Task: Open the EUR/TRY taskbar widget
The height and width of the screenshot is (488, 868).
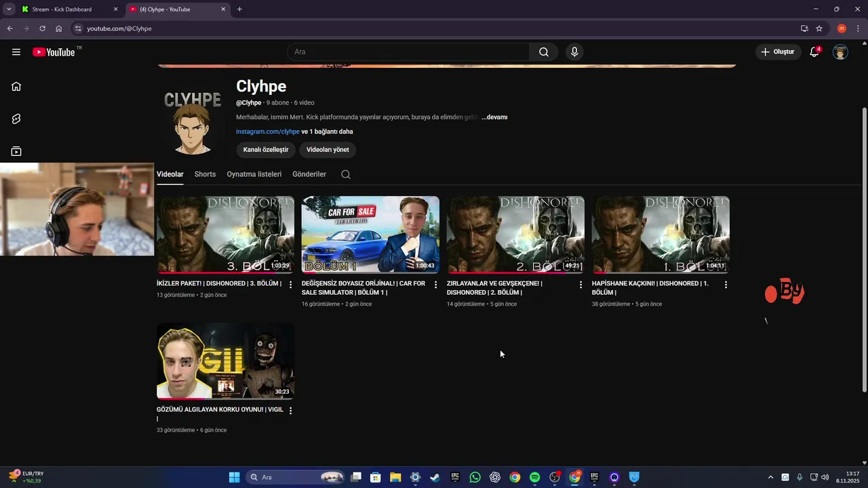Action: tap(27, 477)
